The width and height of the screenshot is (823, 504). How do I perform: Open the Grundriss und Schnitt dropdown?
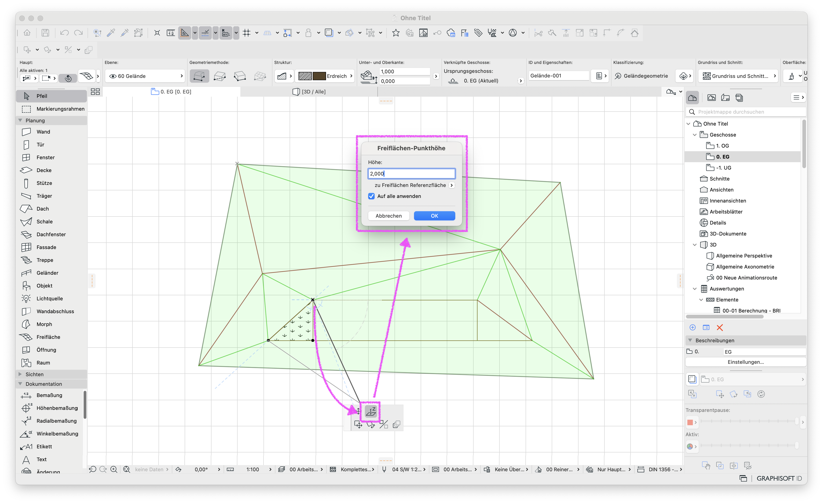click(738, 76)
